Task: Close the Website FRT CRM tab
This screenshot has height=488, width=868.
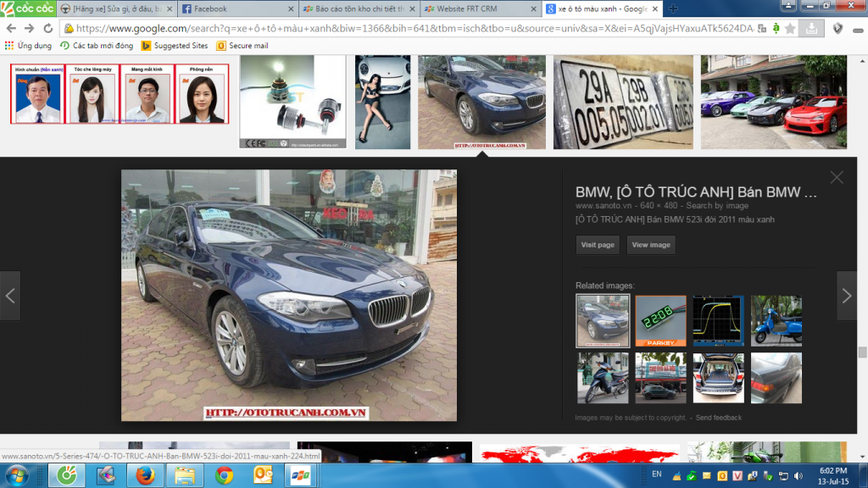Action: tap(534, 8)
